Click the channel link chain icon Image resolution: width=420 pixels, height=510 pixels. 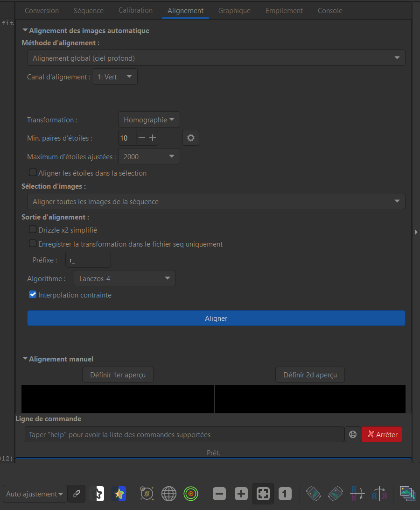(77, 494)
